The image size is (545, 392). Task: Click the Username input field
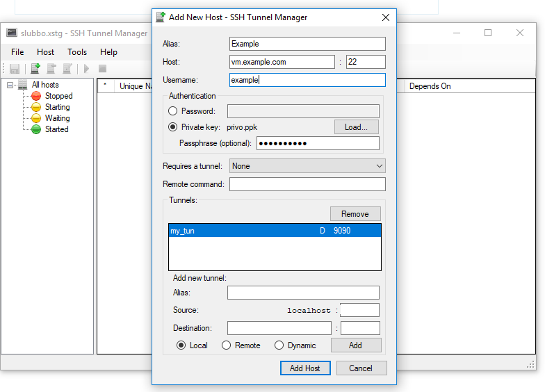click(307, 80)
